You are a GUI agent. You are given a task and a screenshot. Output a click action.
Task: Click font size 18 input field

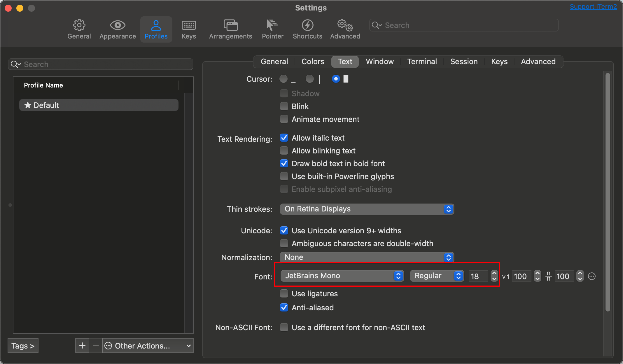(x=478, y=276)
